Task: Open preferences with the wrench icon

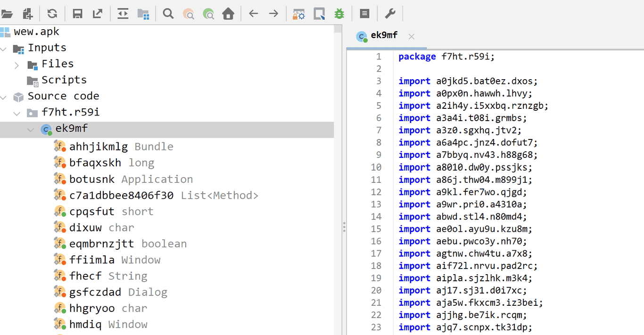Action: (x=390, y=14)
